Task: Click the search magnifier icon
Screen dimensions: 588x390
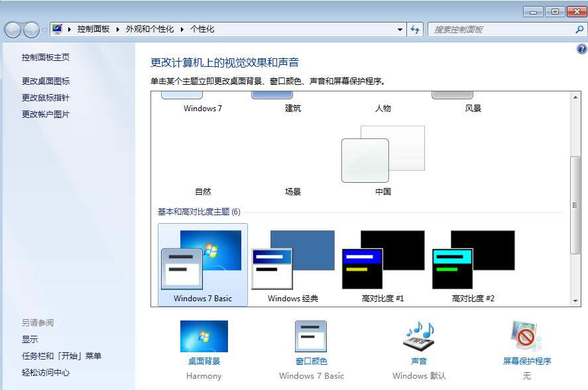Action: tap(579, 30)
